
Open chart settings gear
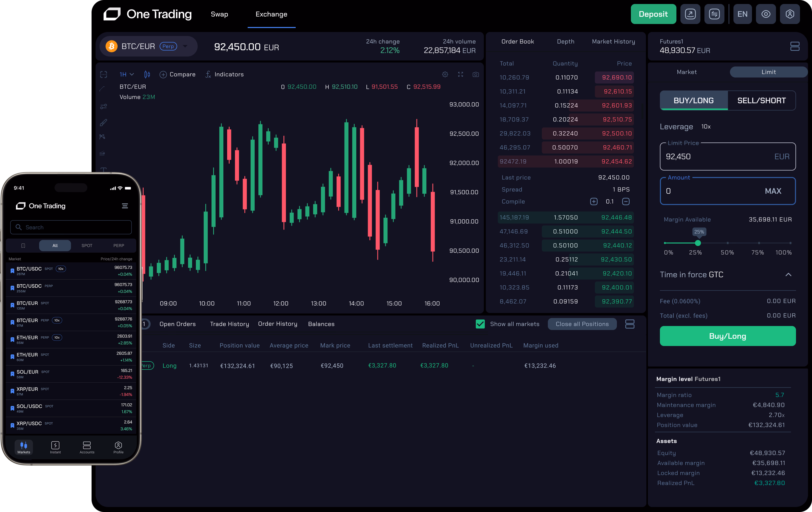point(445,74)
